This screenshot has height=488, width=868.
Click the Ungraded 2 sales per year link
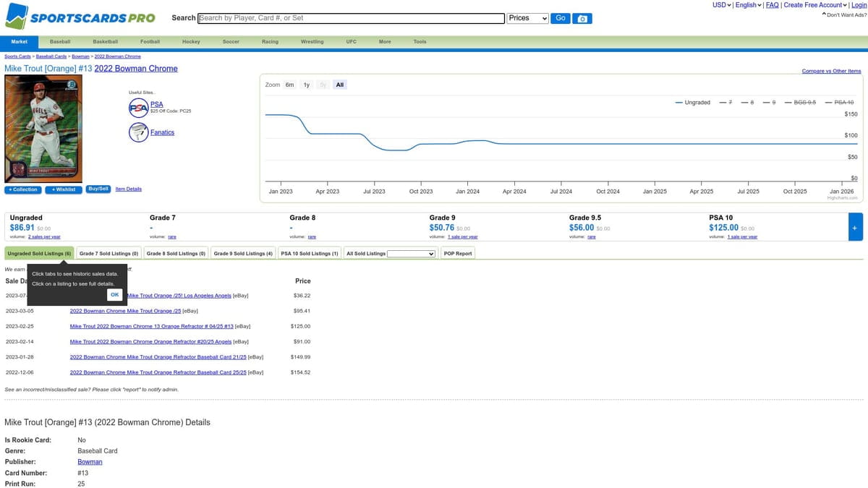click(44, 236)
